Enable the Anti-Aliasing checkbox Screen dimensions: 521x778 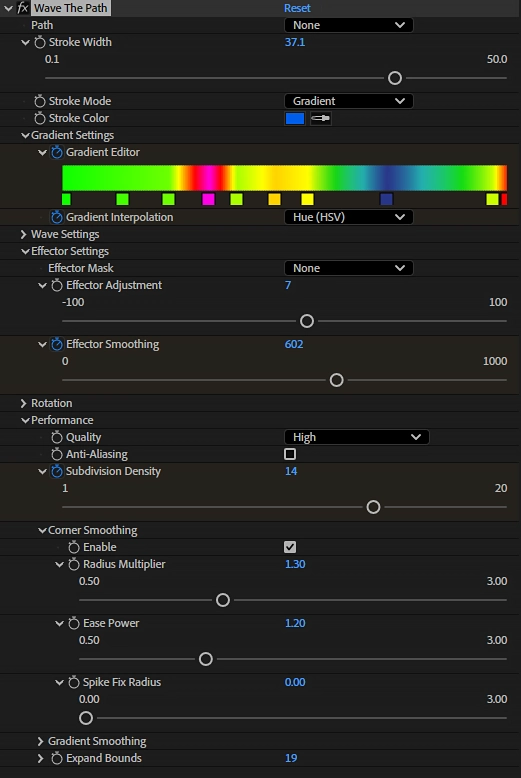290,454
